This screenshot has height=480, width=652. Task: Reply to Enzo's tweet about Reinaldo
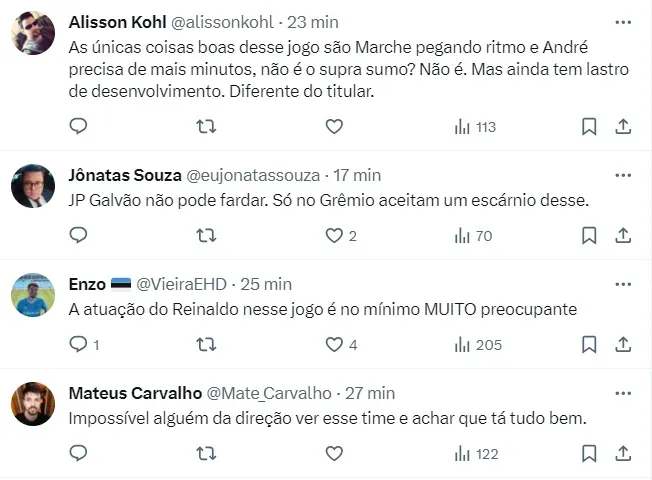(79, 345)
